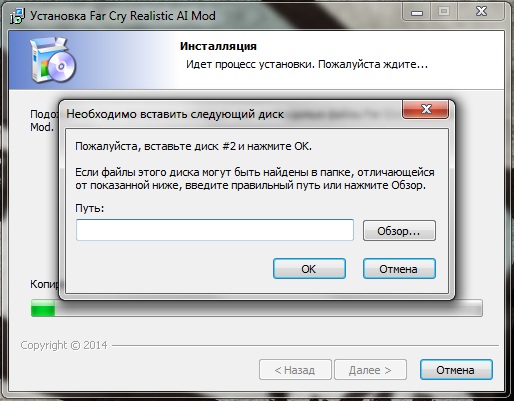Click the Установка Far Cry Realistic AI Mod title
The image size is (514, 401).
123,16
